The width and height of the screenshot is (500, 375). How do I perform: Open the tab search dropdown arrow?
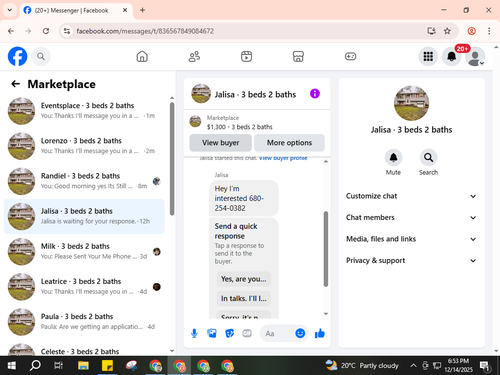10,10
